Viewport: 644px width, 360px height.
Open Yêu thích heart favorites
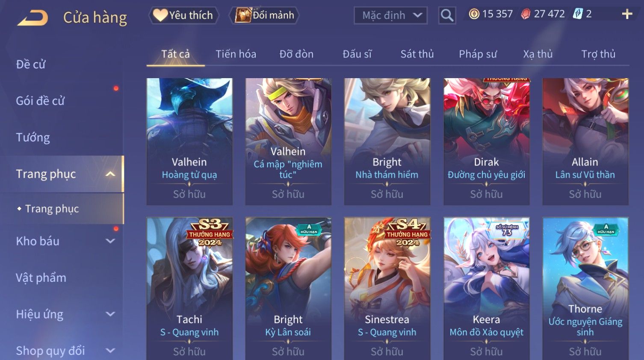183,15
